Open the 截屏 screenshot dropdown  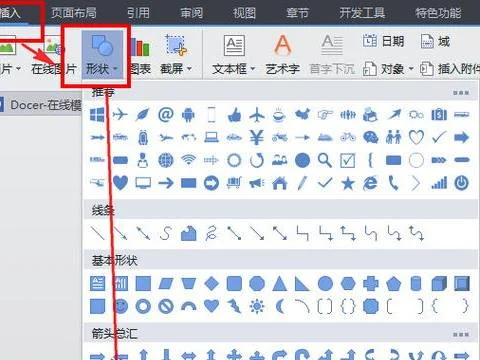(x=176, y=55)
